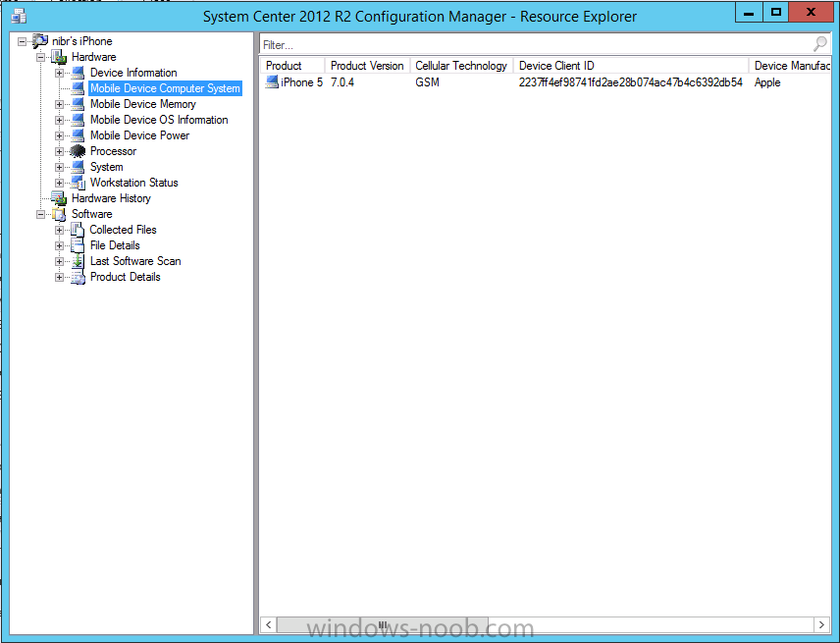Collapse the nibr's iPhone root node
This screenshot has height=643, width=840.
(22, 41)
